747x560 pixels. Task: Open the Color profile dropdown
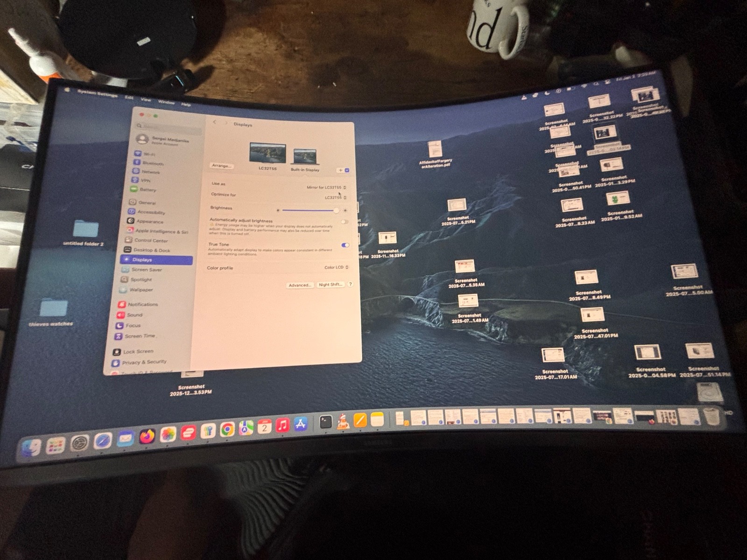coord(337,267)
